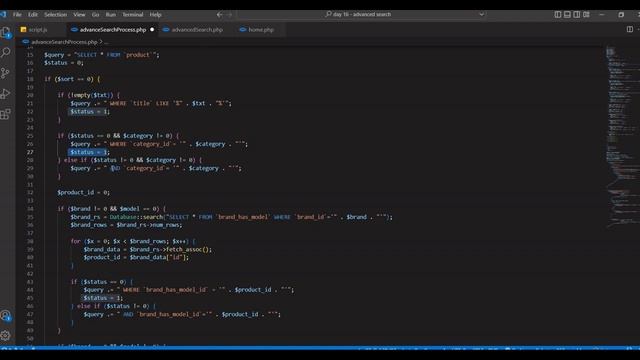
Task: Open the View menu
Action: tap(79, 15)
